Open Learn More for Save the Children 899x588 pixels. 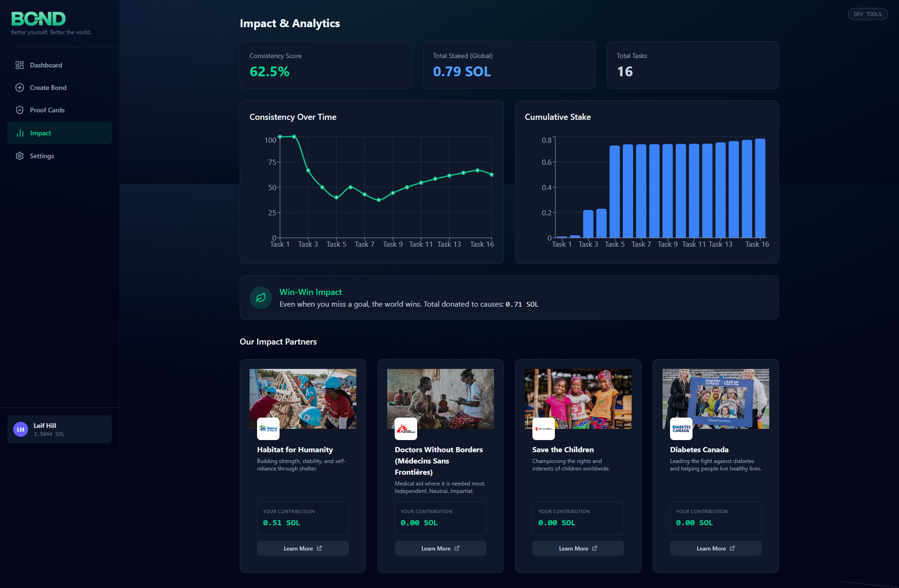(x=578, y=548)
